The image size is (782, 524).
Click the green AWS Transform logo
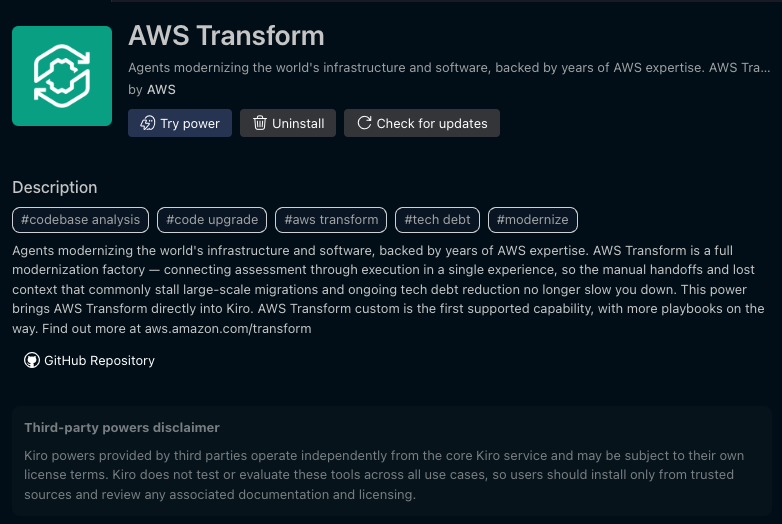[62, 76]
